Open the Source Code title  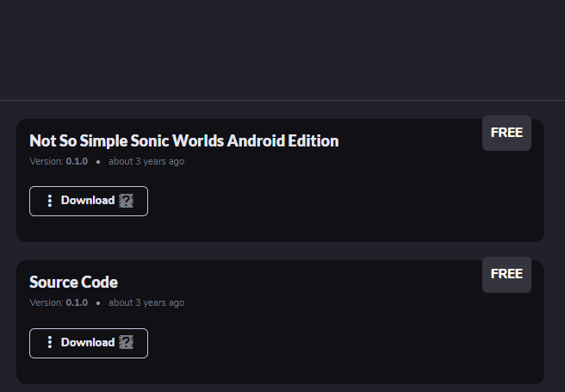point(73,282)
